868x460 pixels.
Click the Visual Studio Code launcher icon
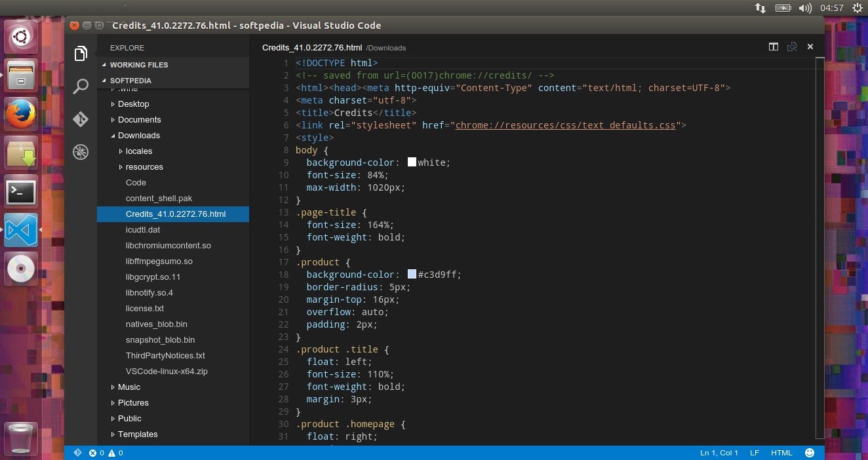click(x=21, y=230)
